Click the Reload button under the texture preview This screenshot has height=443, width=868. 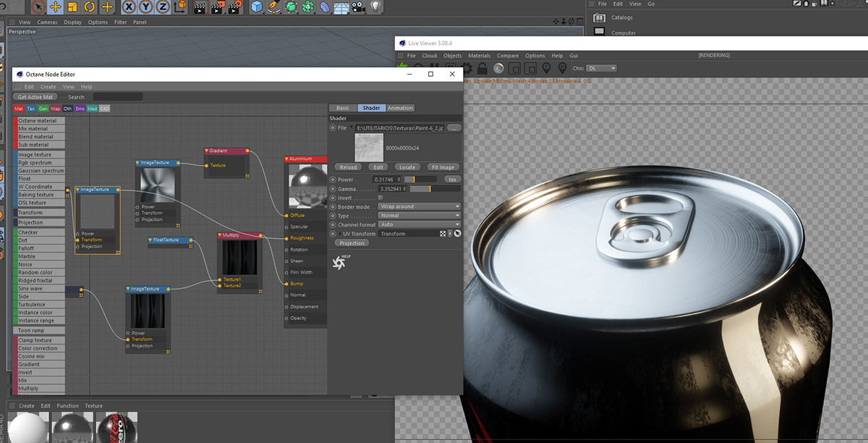pyautogui.click(x=348, y=166)
